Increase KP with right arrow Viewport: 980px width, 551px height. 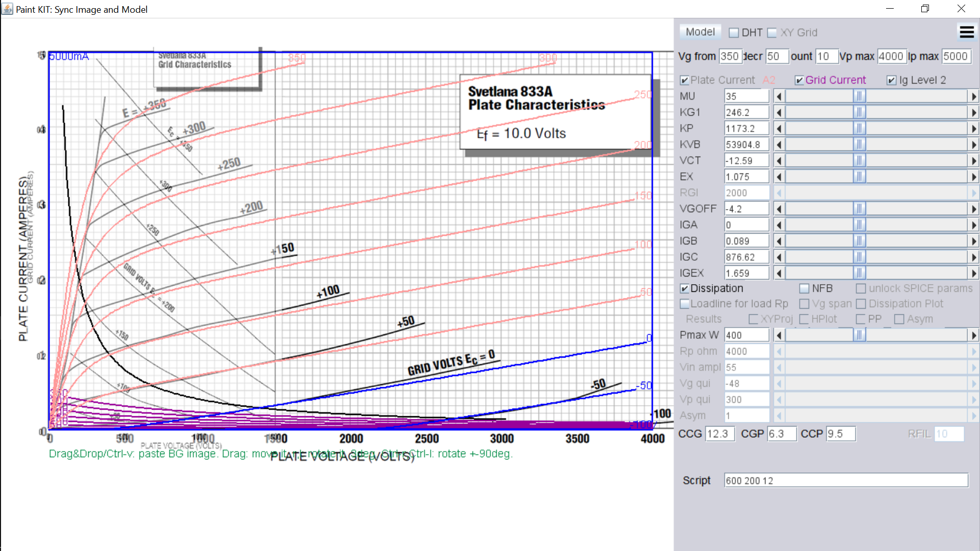click(973, 129)
